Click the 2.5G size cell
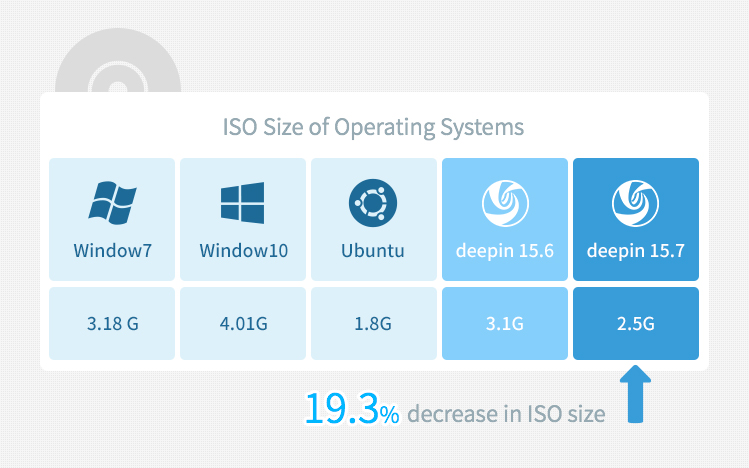Viewport: 749px width, 468px height. point(636,323)
